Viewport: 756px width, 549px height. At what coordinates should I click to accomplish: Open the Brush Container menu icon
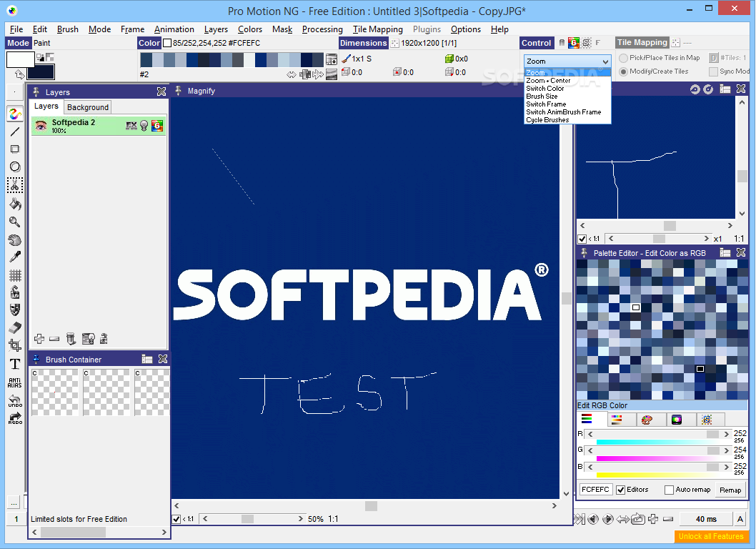[x=147, y=359]
